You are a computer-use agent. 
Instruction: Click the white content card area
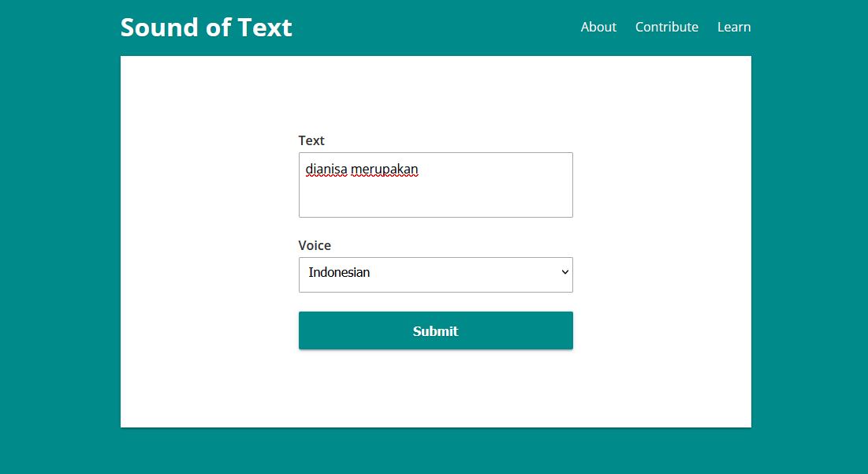click(x=436, y=394)
